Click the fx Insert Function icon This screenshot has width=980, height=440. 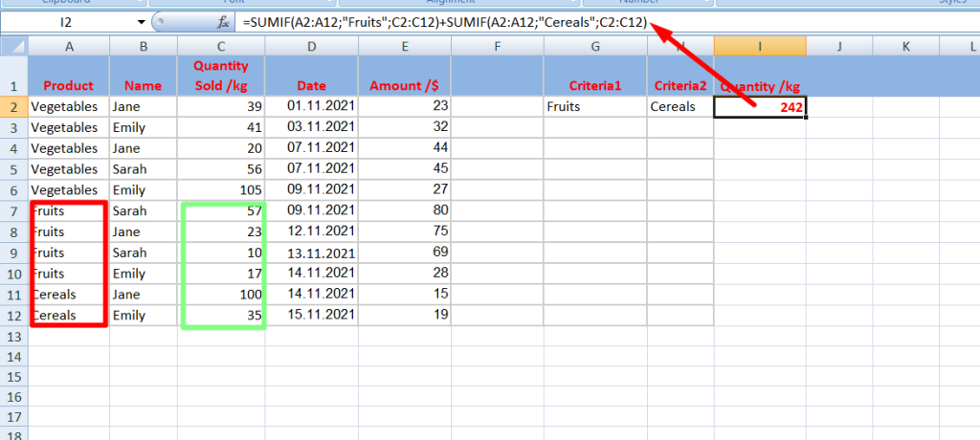tap(223, 23)
